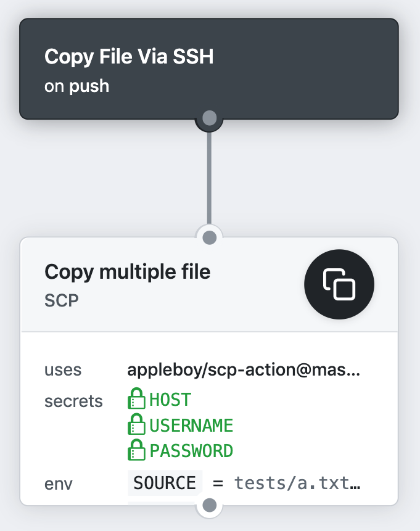Open the appleboy/scp-action uses reference
Image resolution: width=420 pixels, height=531 pixels.
(x=244, y=370)
